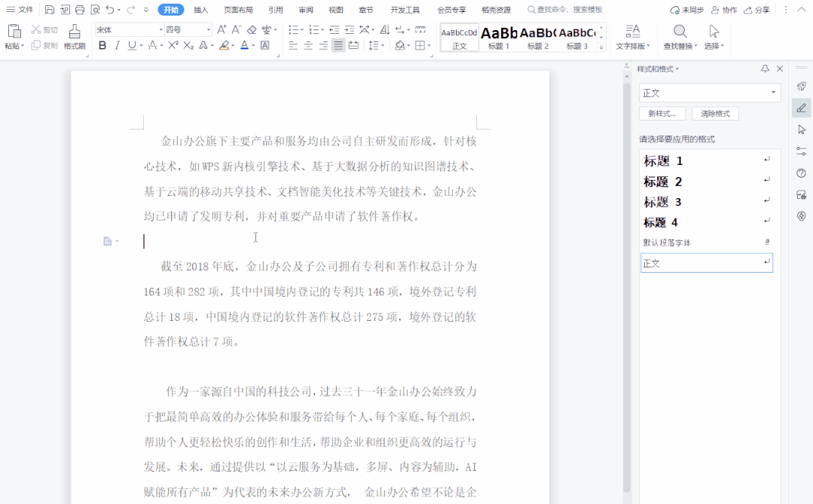813x504 pixels.
Task: Pin the 样式和格式 pane with pushpin icon
Action: click(x=765, y=69)
